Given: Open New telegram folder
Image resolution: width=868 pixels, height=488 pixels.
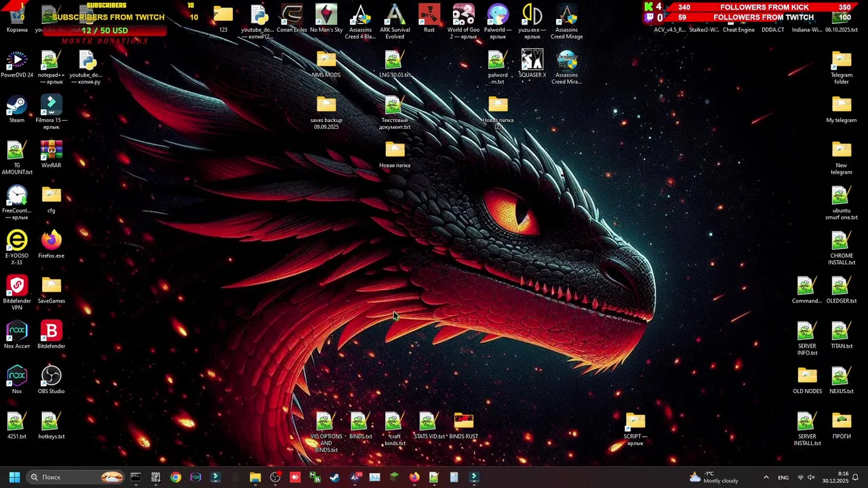Looking at the screenshot, I should (x=842, y=157).
